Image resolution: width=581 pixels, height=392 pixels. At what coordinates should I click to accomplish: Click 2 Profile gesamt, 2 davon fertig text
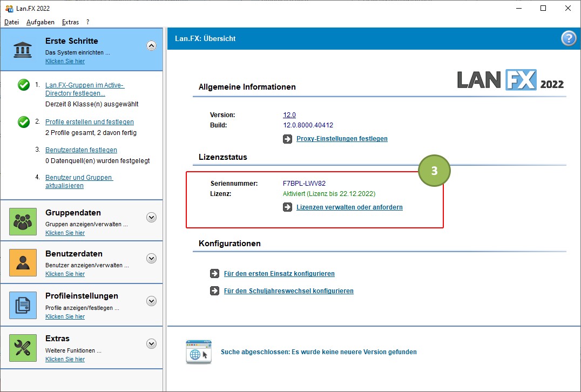91,133
